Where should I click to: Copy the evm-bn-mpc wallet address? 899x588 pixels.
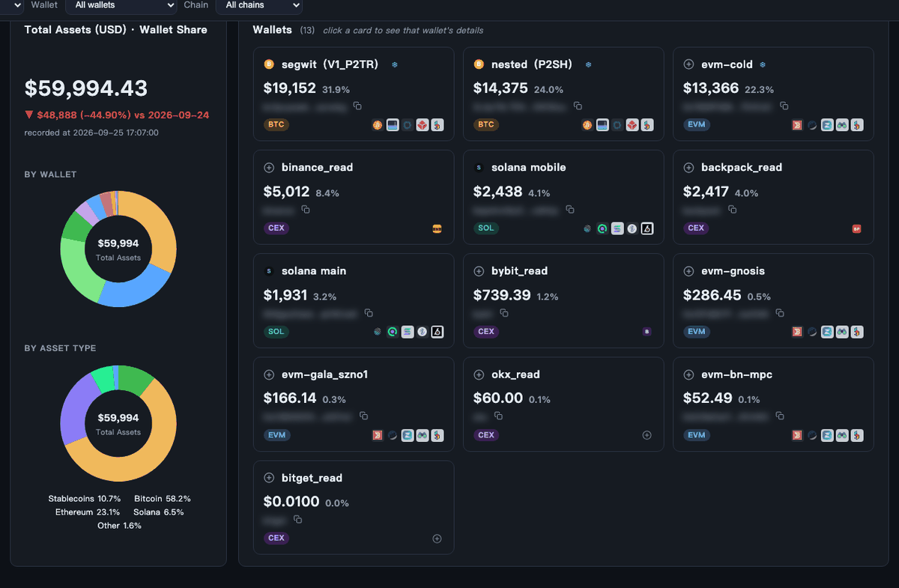coord(780,416)
